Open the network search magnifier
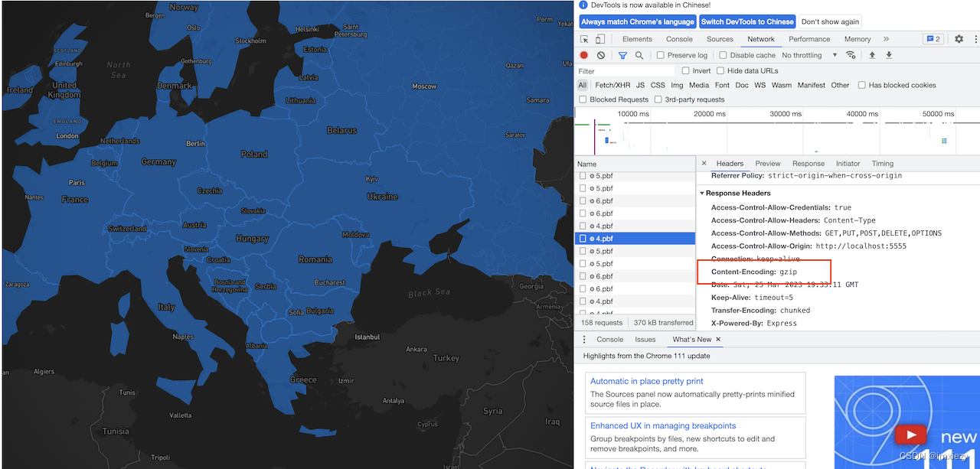This screenshot has width=980, height=469. (x=639, y=55)
